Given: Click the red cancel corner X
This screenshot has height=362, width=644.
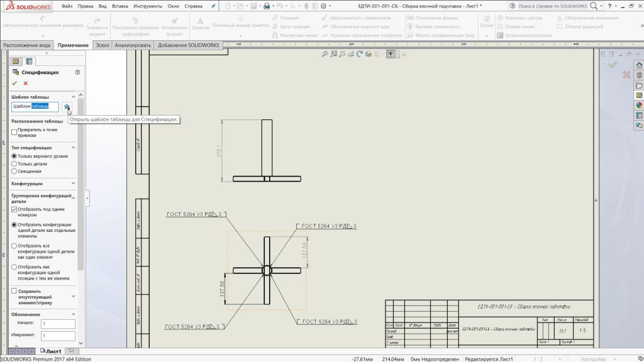Looking at the screenshot, I should tap(626, 75).
